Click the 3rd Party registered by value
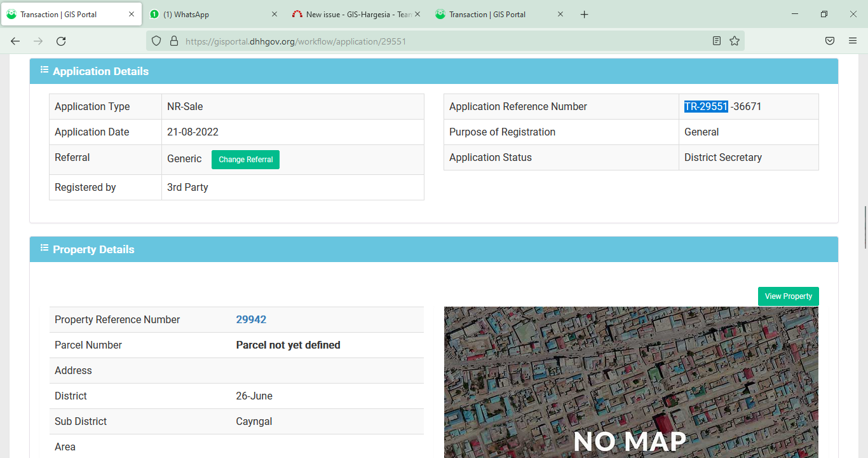This screenshot has width=868, height=458. click(187, 188)
